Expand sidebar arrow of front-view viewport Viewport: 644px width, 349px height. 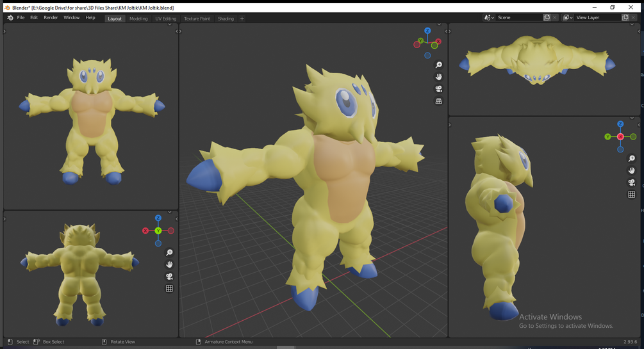coord(177,31)
